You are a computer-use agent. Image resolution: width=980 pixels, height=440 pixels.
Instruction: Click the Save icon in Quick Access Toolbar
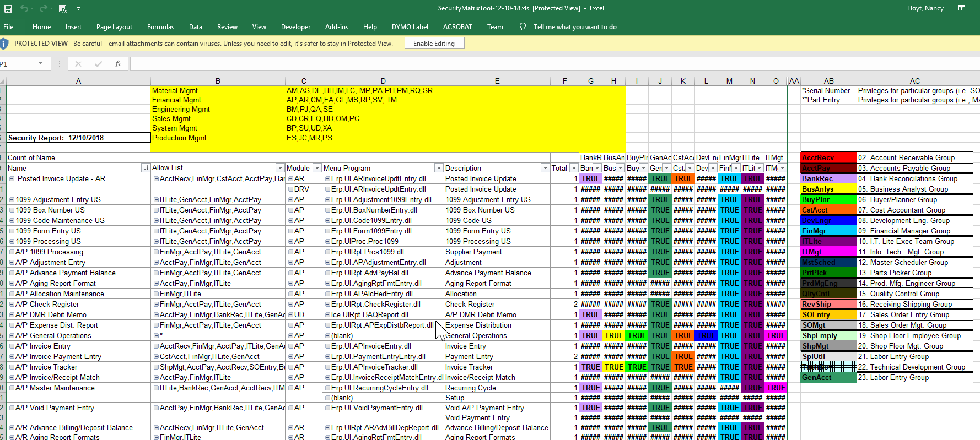tap(8, 9)
